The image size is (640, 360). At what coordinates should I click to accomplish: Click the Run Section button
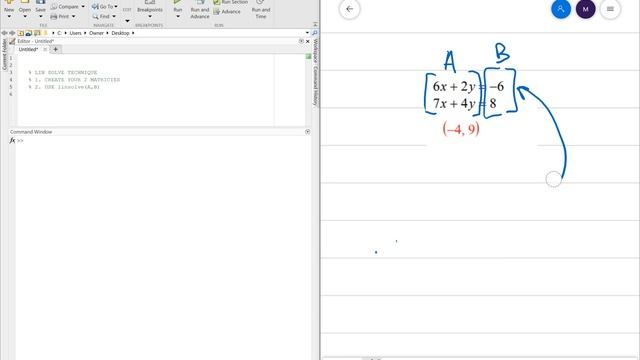[231, 2]
